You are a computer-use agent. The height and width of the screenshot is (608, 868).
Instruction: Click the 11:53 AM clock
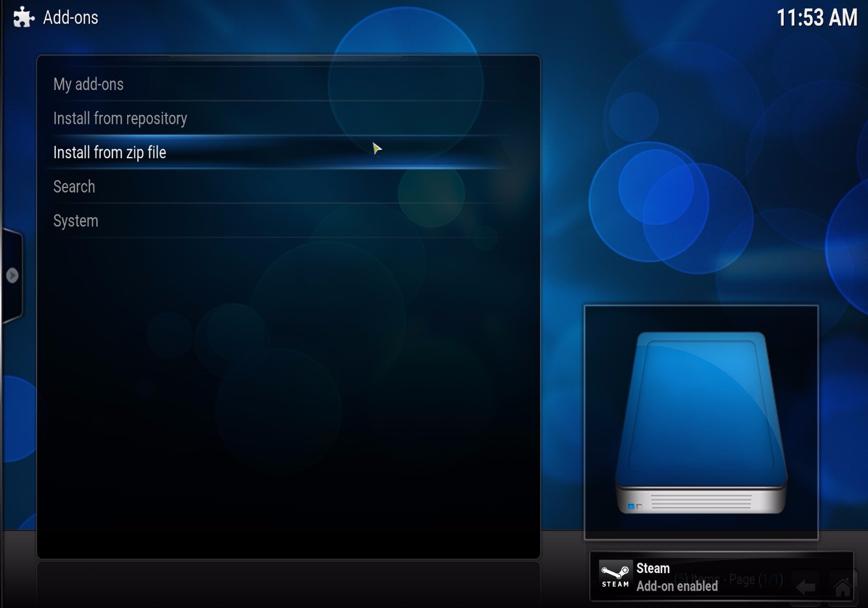pos(817,18)
